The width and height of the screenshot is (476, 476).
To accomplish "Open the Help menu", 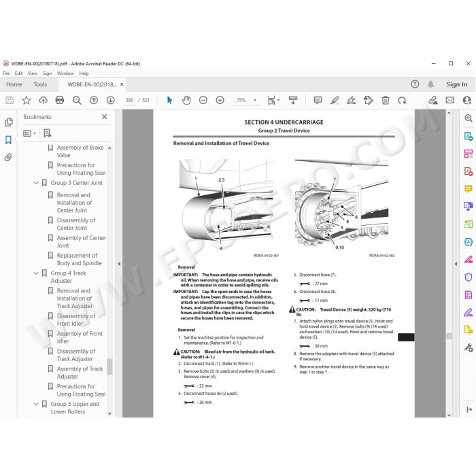I will pyautogui.click(x=84, y=73).
